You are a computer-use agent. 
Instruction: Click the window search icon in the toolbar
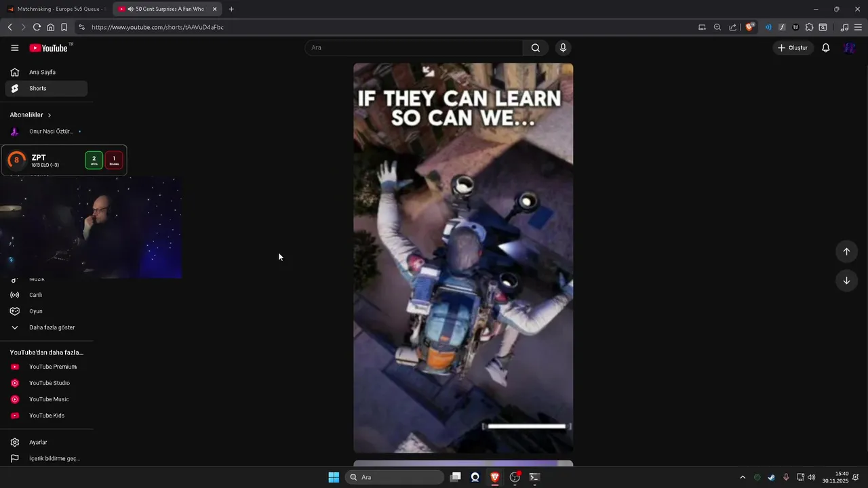823,27
